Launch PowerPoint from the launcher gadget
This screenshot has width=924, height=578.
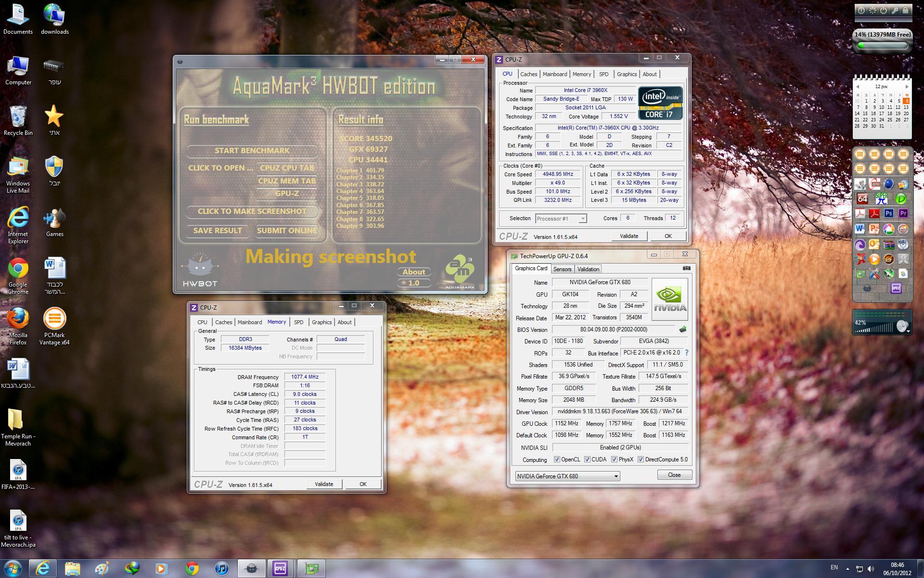tap(874, 229)
